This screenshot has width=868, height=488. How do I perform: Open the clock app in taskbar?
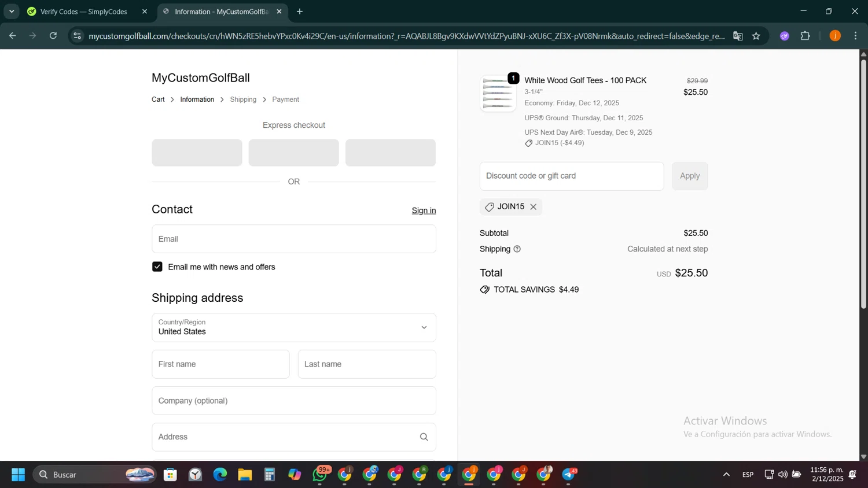195,475
